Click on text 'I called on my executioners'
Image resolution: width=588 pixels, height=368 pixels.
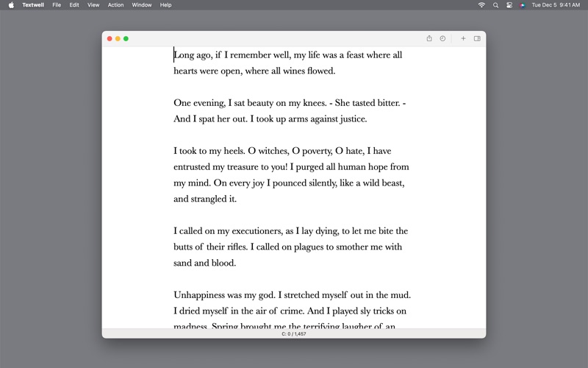point(228,231)
